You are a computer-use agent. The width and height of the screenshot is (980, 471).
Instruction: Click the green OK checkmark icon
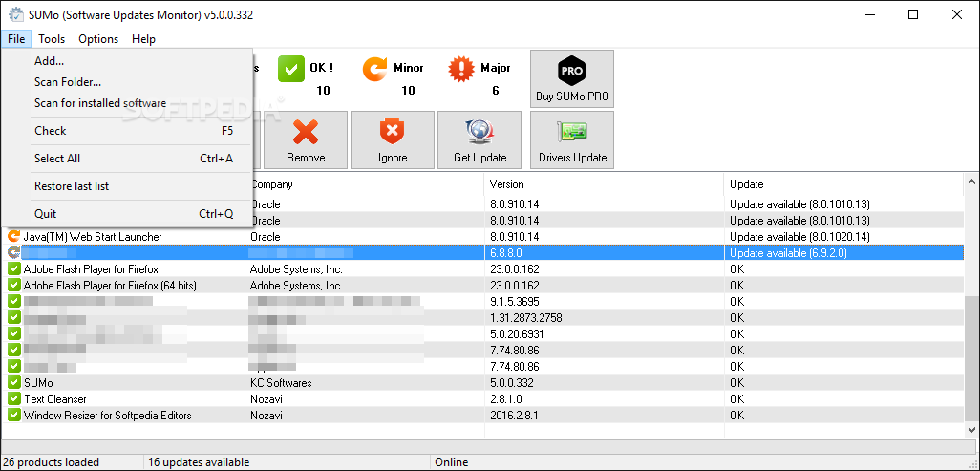(x=290, y=70)
